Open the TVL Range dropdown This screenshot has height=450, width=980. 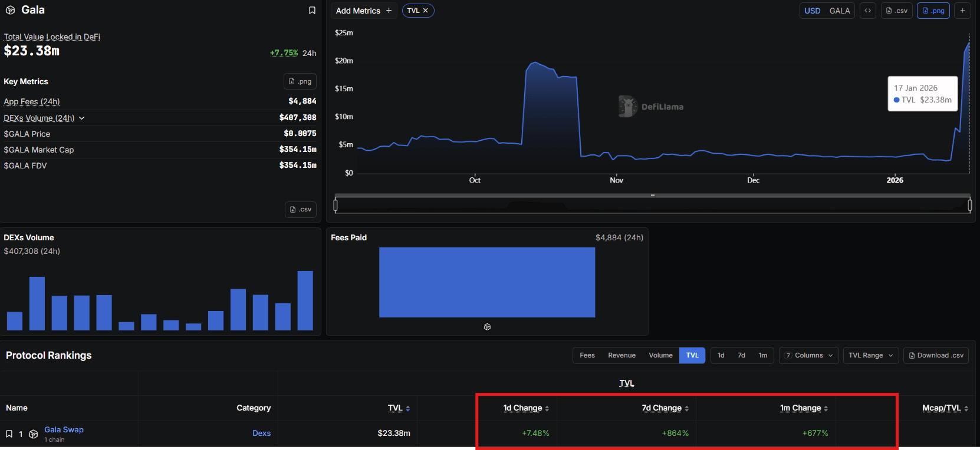pos(870,355)
